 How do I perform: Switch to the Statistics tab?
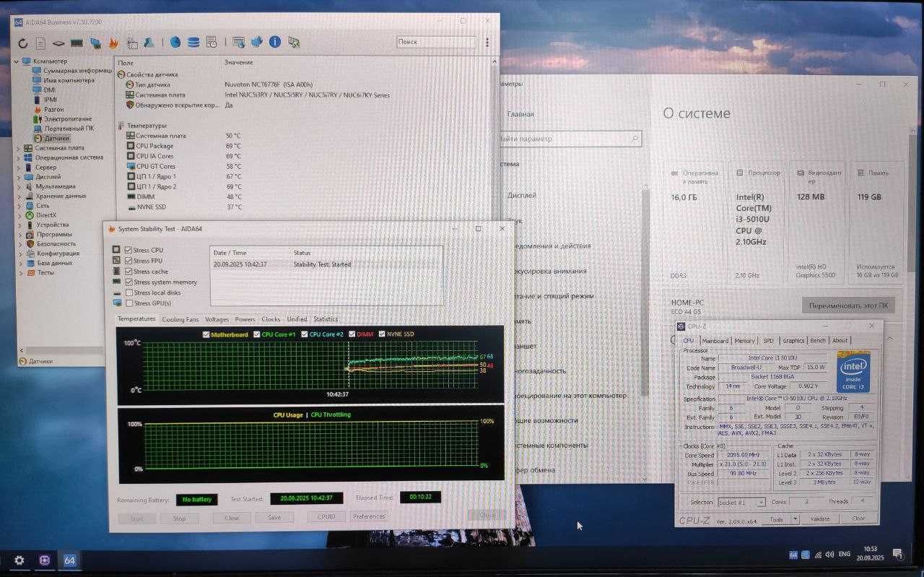pos(325,319)
